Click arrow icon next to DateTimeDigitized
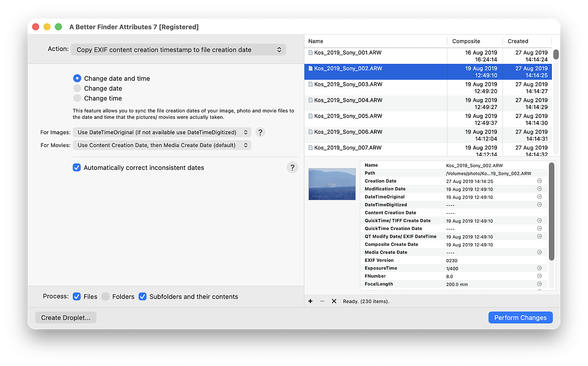Screen dimensions: 588x366 point(539,205)
